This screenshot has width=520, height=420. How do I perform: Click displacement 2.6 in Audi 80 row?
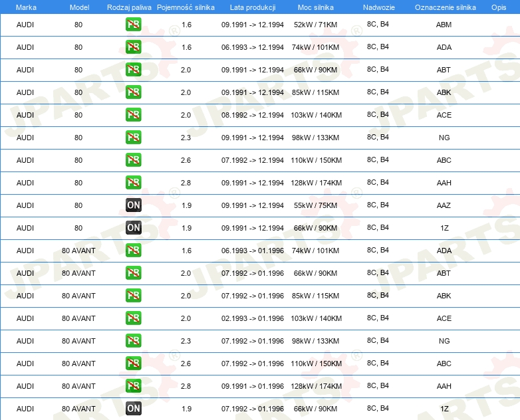click(x=186, y=159)
